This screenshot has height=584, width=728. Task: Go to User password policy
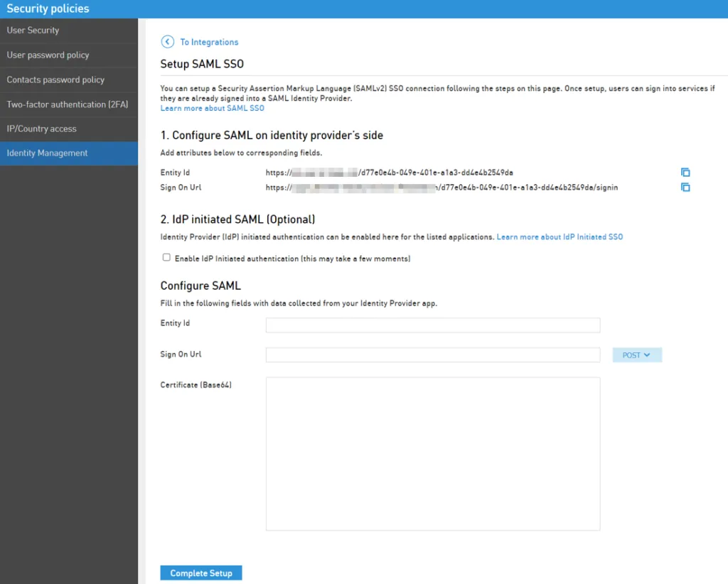click(x=69, y=55)
